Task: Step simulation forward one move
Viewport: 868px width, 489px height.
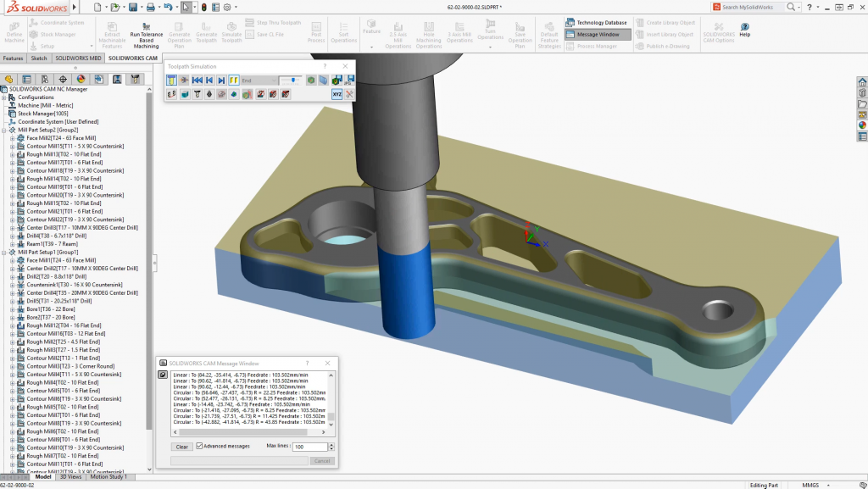Action: point(221,81)
